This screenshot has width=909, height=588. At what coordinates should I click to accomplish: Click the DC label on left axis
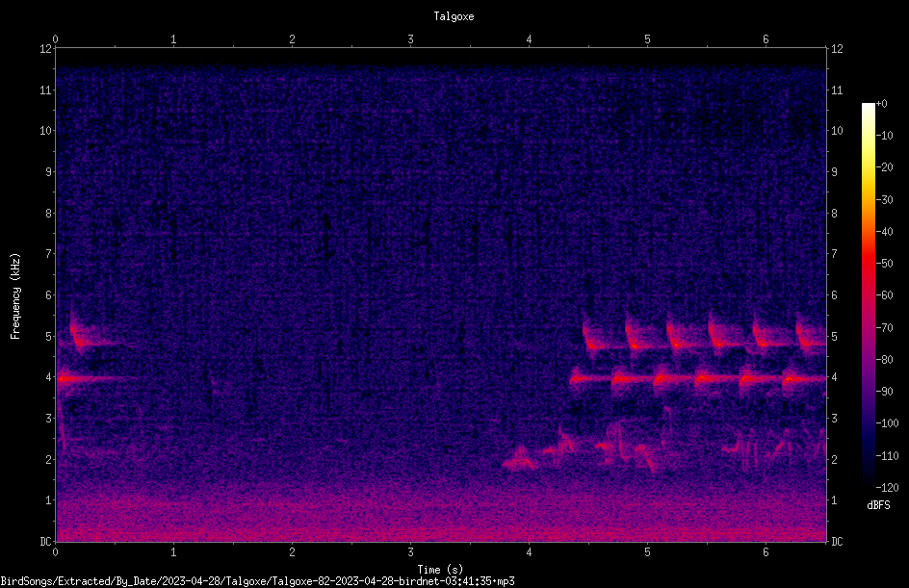tap(45, 542)
